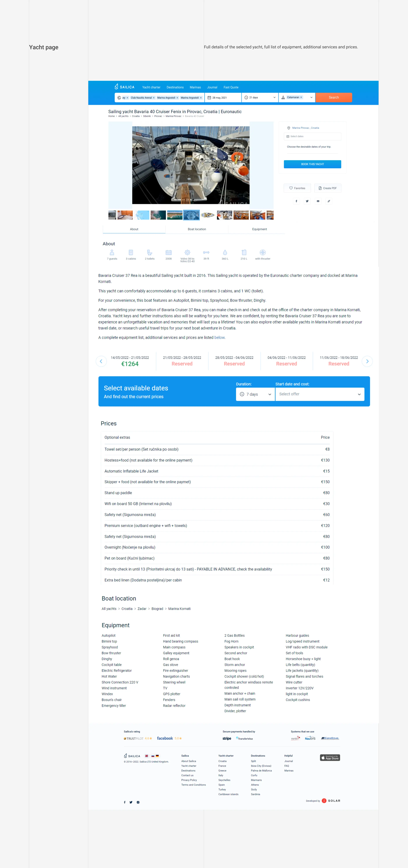This screenshot has height=868, width=408.
Task: Share yacht by email envelope icon
Action: (318, 201)
